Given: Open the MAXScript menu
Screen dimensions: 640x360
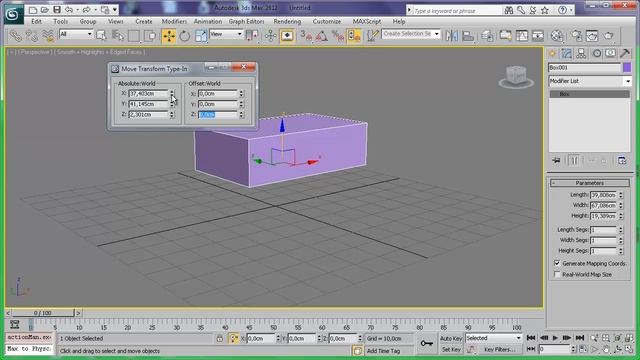Looking at the screenshot, I should [367, 21].
